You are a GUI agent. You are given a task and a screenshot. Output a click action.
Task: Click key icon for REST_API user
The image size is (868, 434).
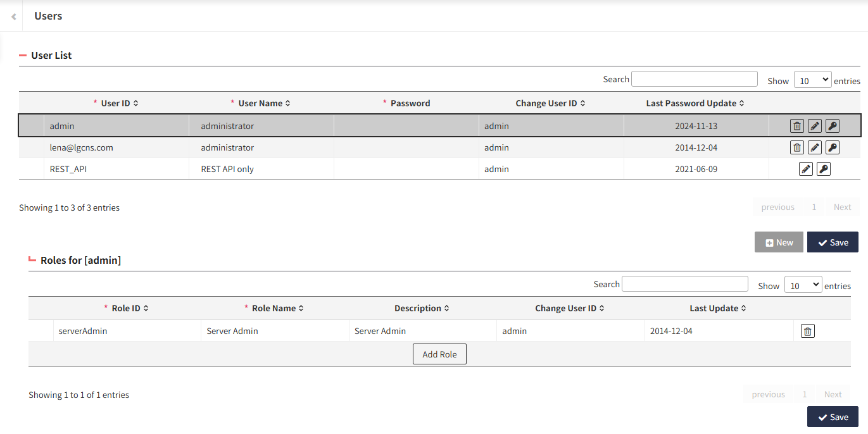(x=824, y=169)
